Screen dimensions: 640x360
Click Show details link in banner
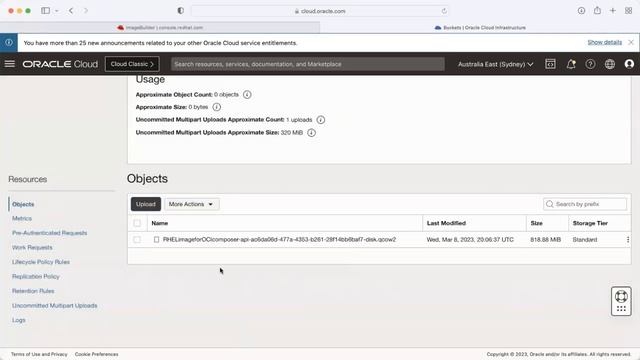coord(604,42)
